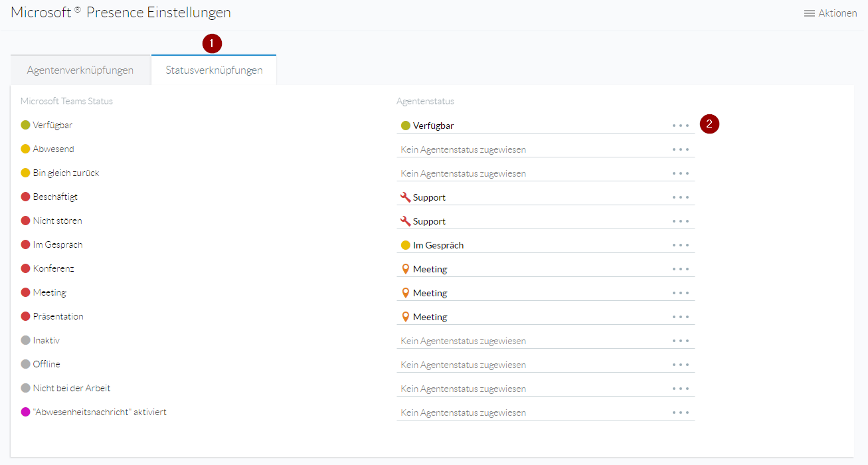Open three-dots menu for Inaktiv row

point(681,341)
